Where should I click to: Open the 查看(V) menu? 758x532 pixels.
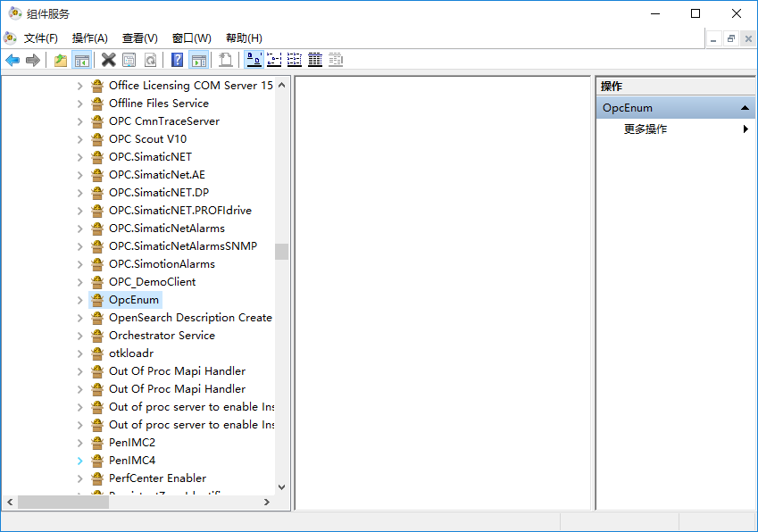[x=139, y=38]
